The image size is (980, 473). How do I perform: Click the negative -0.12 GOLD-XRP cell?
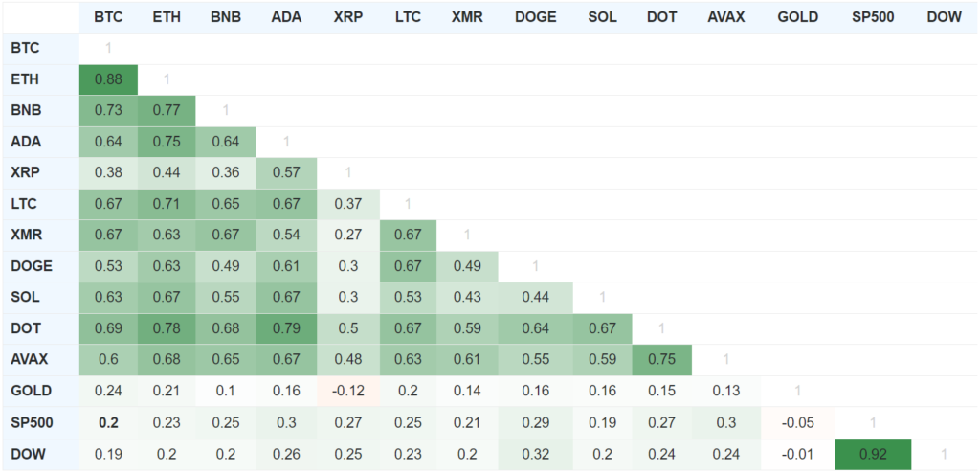(x=348, y=391)
